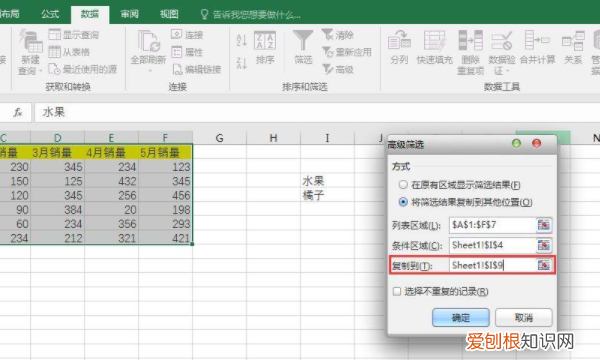This screenshot has height=360, width=600.
Task: Collapse dialog via 复制到 range selector icon
Action: click(x=543, y=265)
